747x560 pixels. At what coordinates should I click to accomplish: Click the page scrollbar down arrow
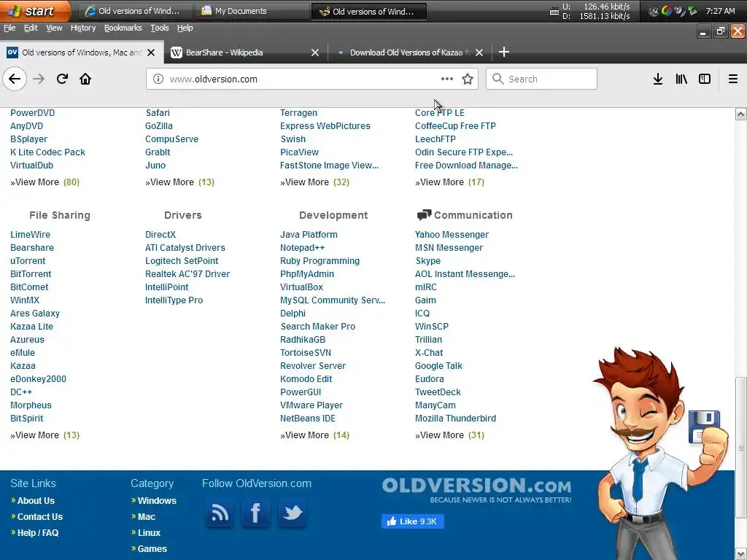[741, 555]
